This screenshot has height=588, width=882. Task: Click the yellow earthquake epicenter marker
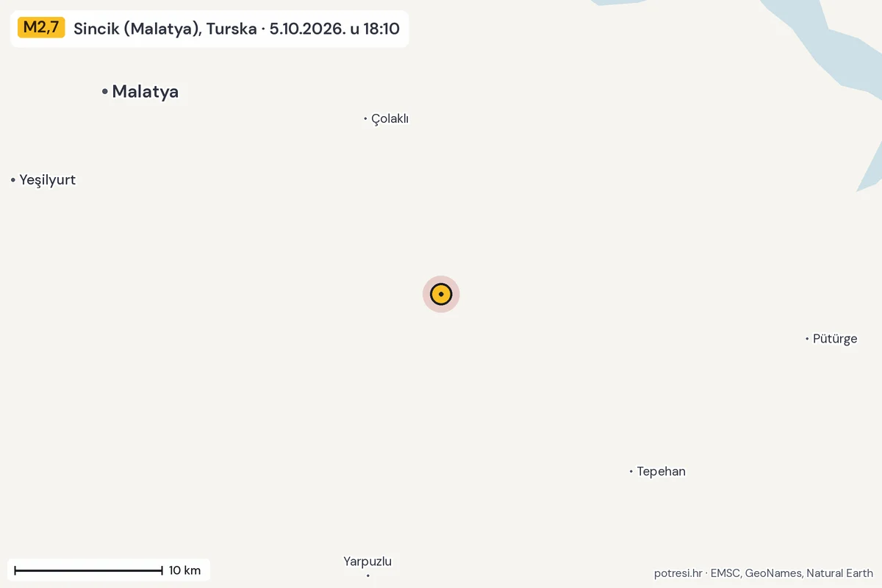441,294
